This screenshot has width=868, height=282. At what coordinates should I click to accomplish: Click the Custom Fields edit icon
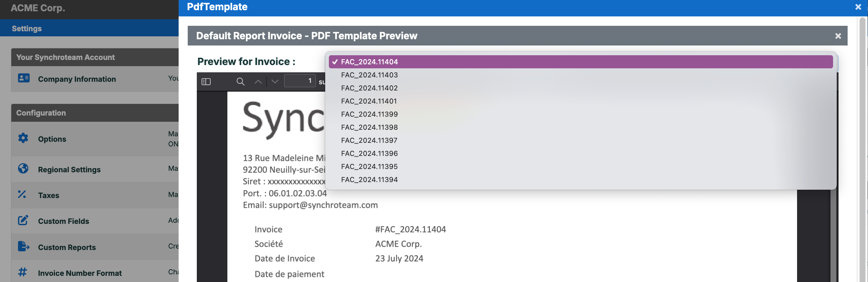pyautogui.click(x=23, y=220)
